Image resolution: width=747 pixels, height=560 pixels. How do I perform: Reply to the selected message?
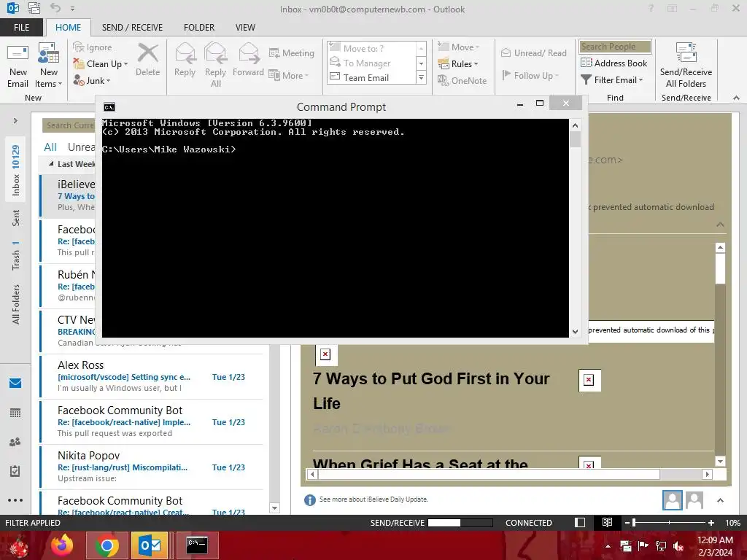pyautogui.click(x=185, y=61)
